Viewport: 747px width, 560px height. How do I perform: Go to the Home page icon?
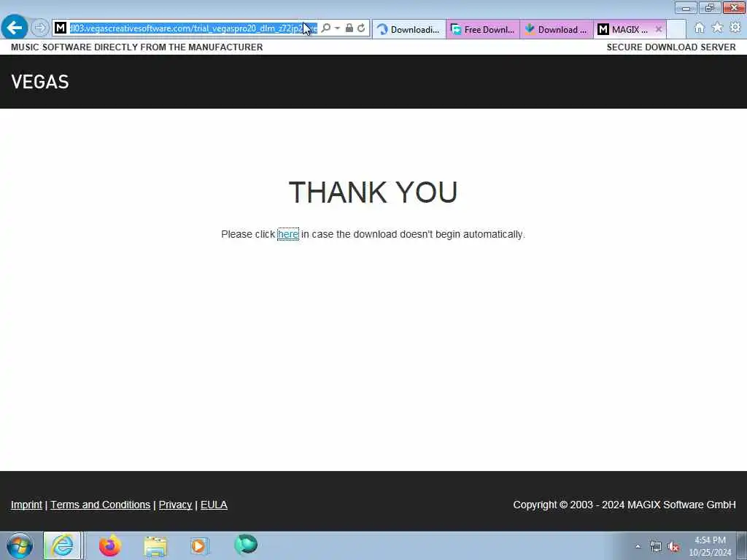(700, 28)
